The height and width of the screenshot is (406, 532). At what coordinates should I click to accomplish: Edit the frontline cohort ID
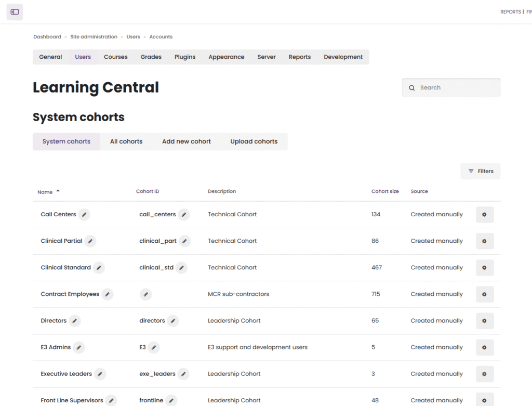(171, 400)
